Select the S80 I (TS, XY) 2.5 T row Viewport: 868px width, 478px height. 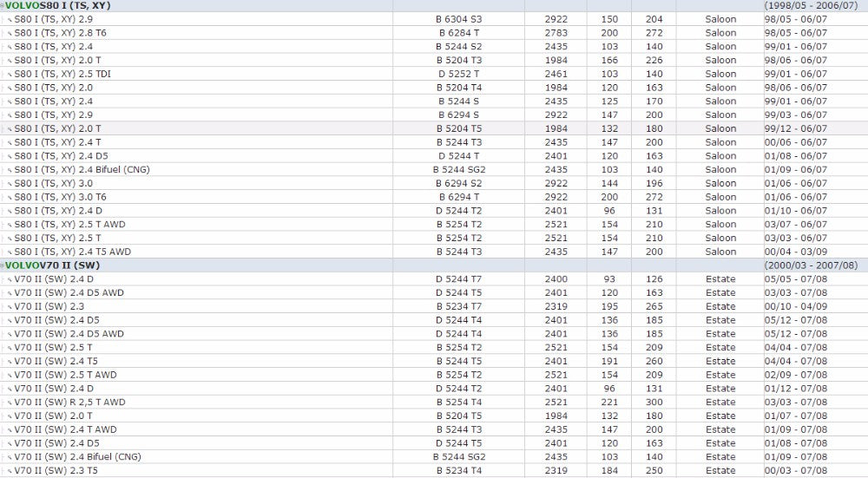click(434, 238)
